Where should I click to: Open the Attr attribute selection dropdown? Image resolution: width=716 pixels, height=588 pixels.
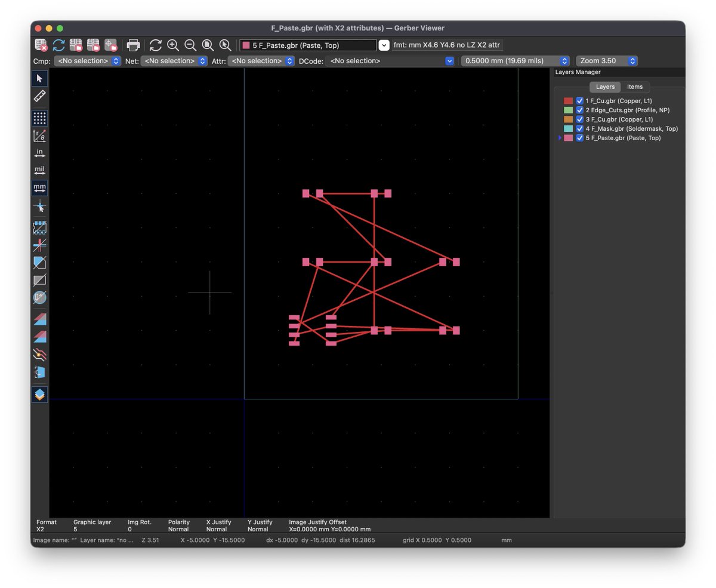[x=261, y=61]
